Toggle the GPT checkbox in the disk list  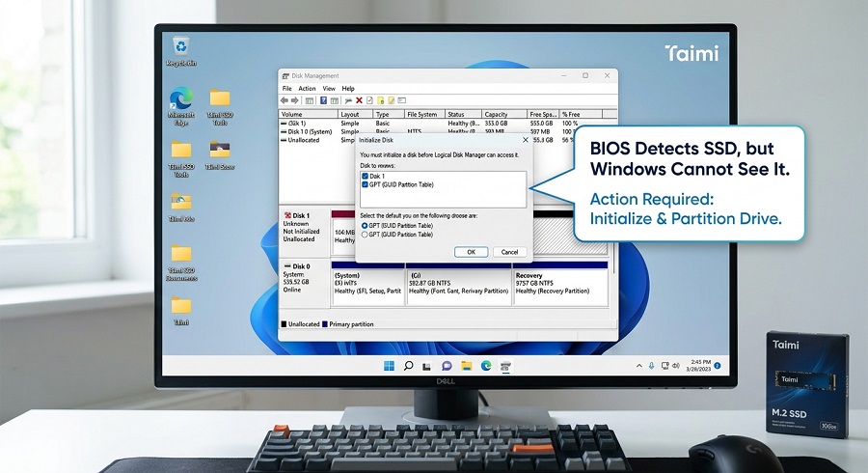coord(365,184)
